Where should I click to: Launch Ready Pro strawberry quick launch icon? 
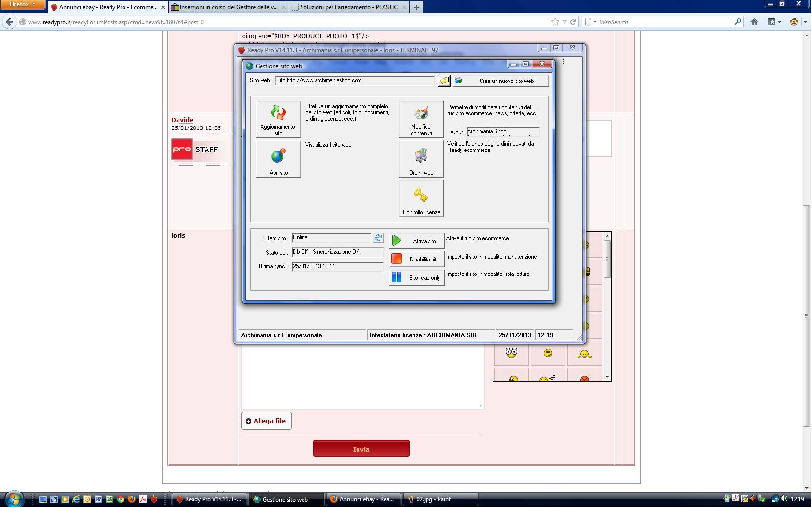coord(154,499)
